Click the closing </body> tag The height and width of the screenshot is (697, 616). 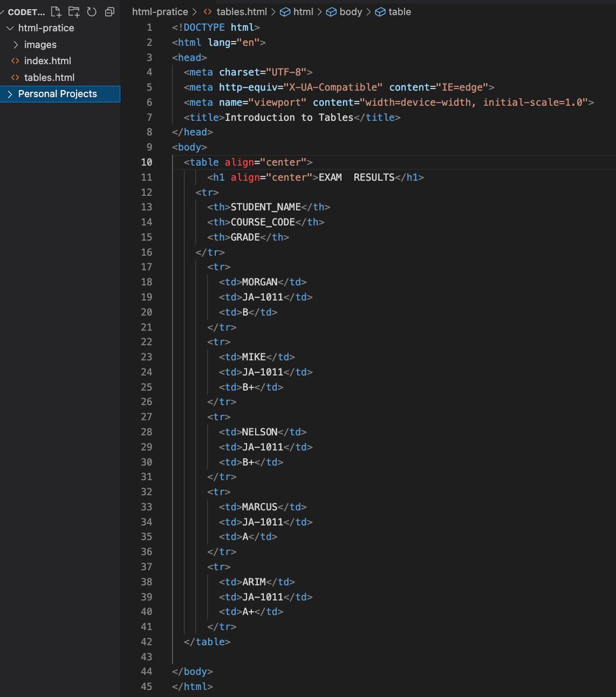point(193,671)
